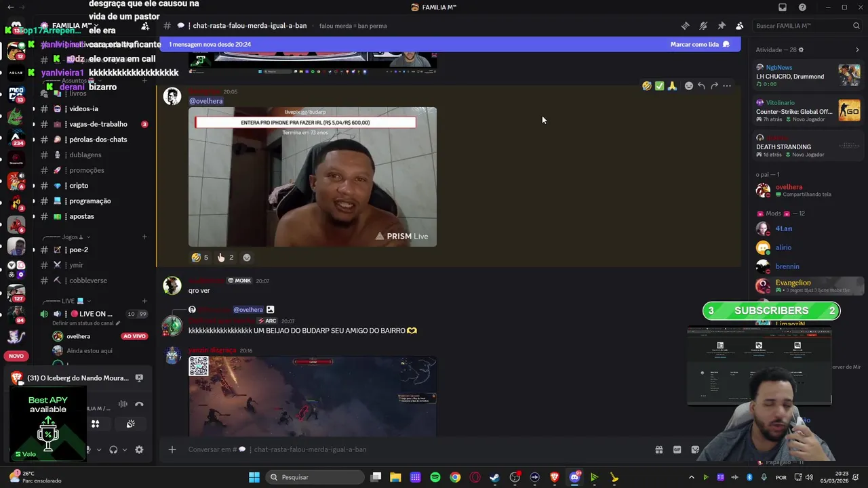868x488 pixels.
Task: Open pinned messages pin icon
Action: (722, 26)
